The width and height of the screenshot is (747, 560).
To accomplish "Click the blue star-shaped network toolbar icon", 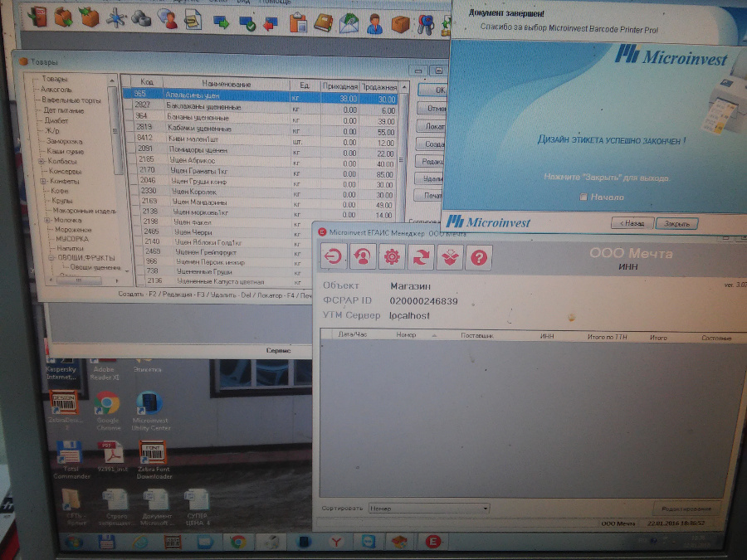I will pos(115,18).
